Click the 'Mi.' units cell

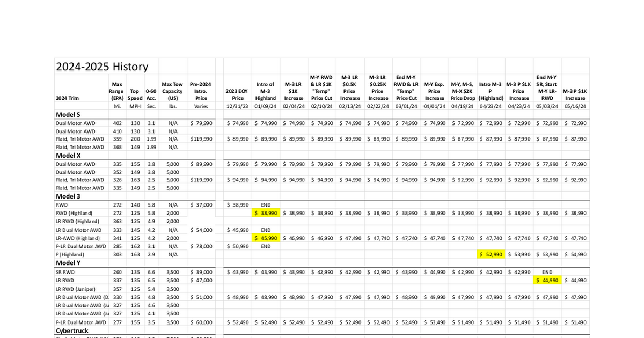116,106
